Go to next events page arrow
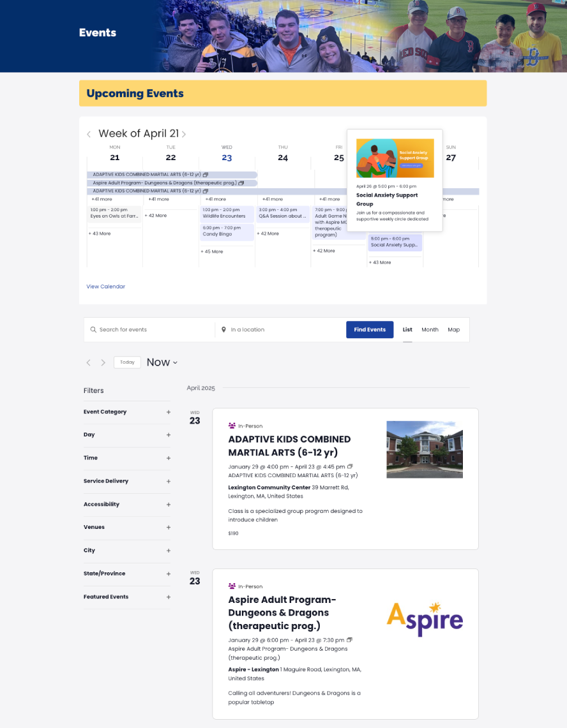The image size is (567, 728). 103,362
